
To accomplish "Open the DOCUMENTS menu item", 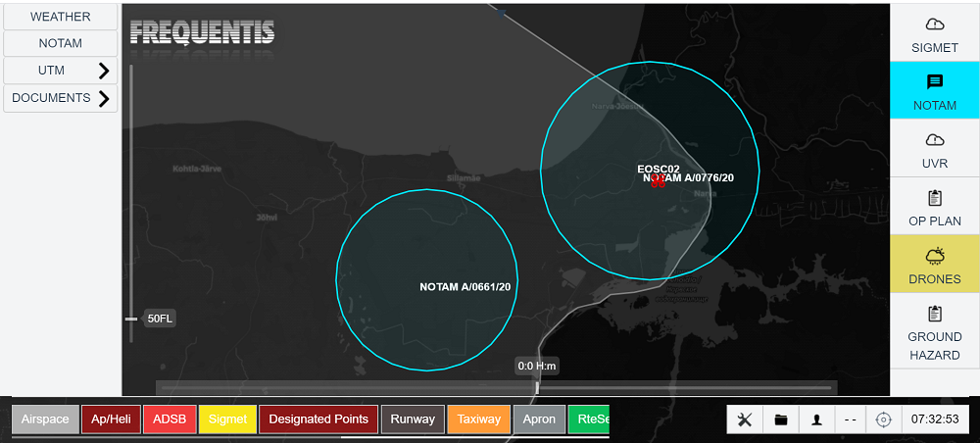I will coord(61,98).
